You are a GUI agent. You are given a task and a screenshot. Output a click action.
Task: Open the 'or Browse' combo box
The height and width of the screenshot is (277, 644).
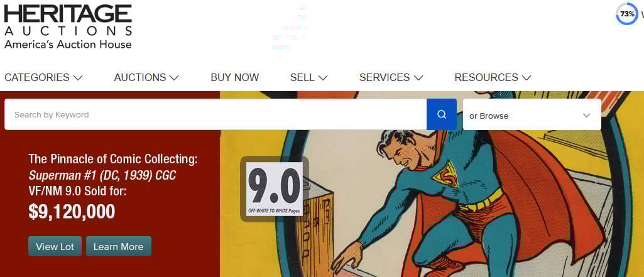(532, 116)
